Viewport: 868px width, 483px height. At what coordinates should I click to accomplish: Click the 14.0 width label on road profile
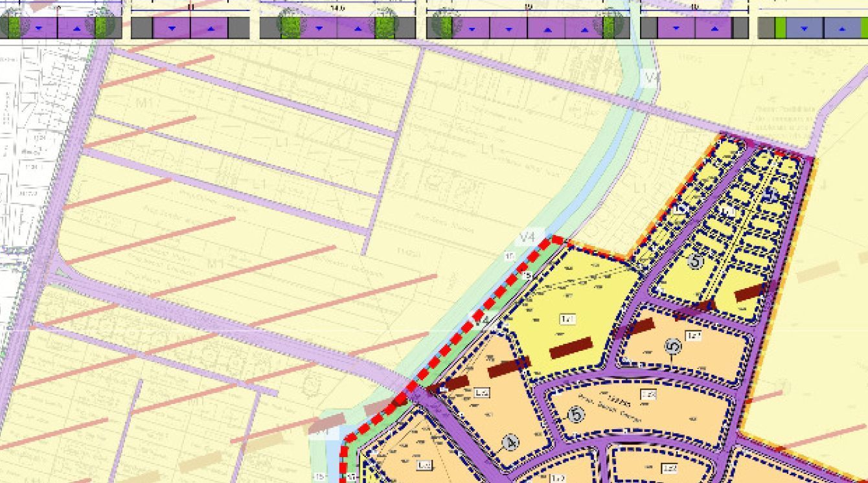(337, 8)
